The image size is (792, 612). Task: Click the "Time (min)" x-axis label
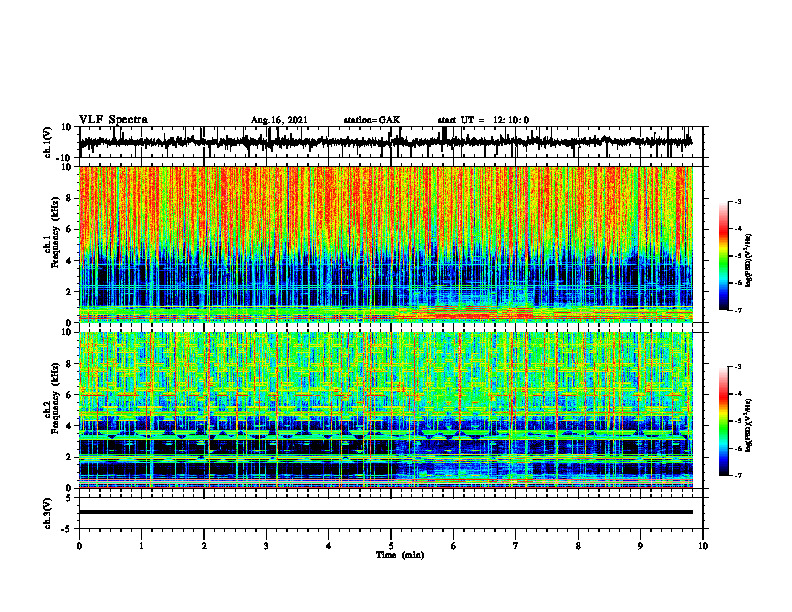pyautogui.click(x=400, y=555)
